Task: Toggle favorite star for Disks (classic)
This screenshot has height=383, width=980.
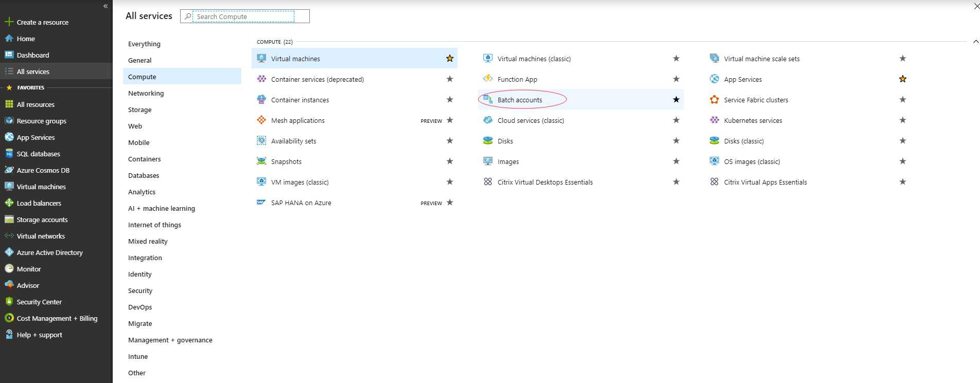Action: [903, 140]
